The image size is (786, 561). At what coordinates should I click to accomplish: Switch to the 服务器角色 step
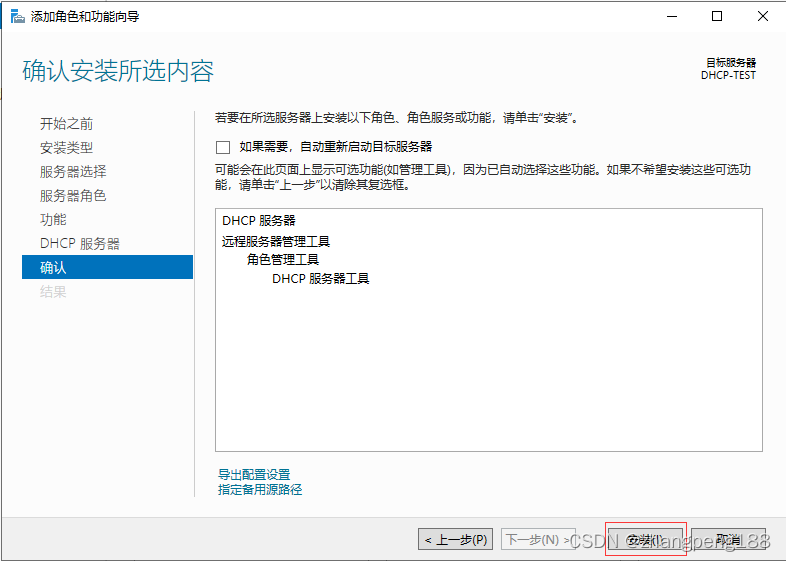(x=73, y=196)
